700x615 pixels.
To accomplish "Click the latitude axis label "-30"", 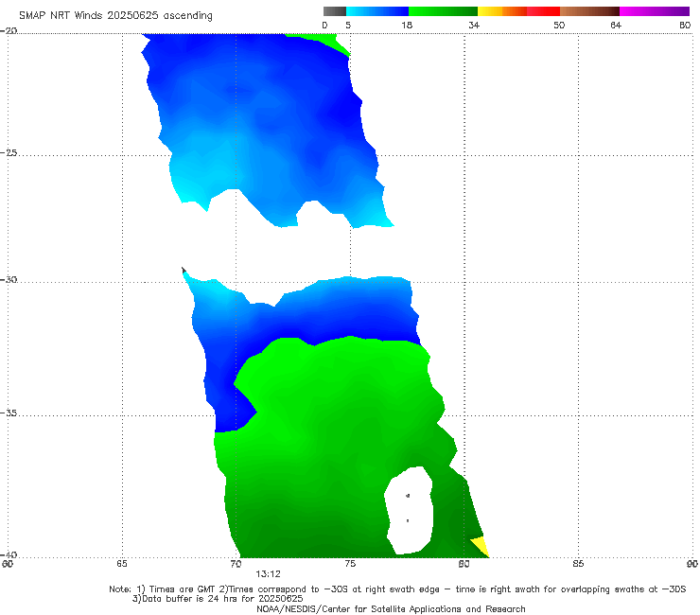I will pos(9,279).
